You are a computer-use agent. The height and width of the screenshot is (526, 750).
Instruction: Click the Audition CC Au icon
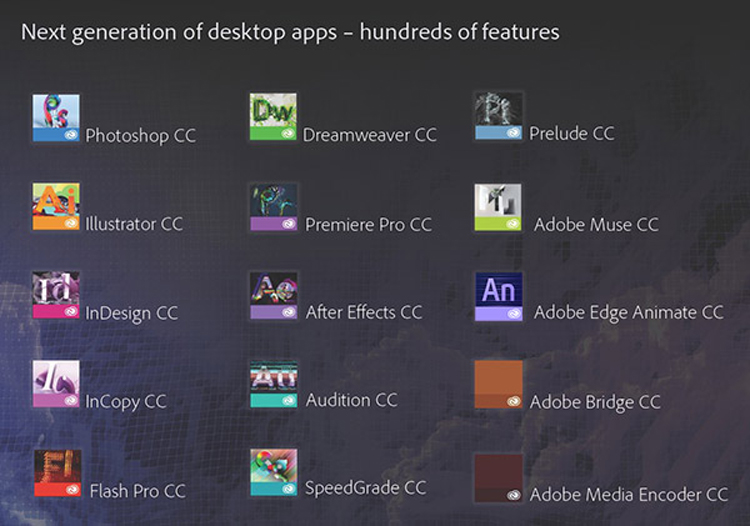pos(274,384)
